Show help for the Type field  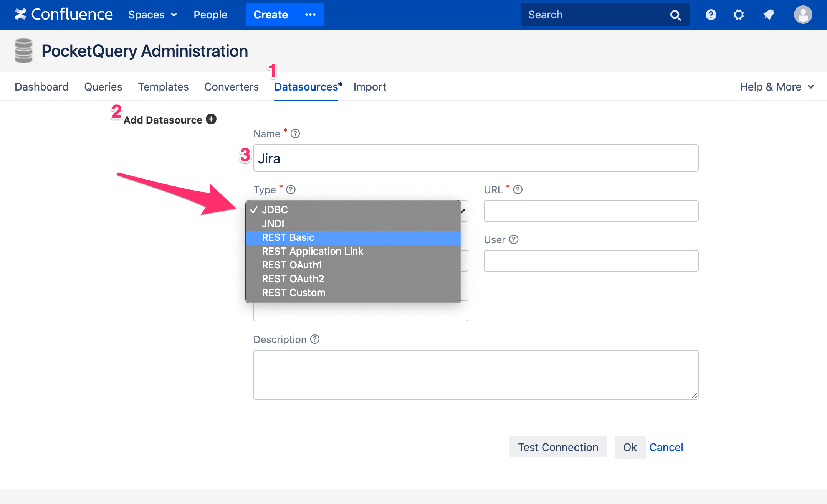pyautogui.click(x=291, y=189)
